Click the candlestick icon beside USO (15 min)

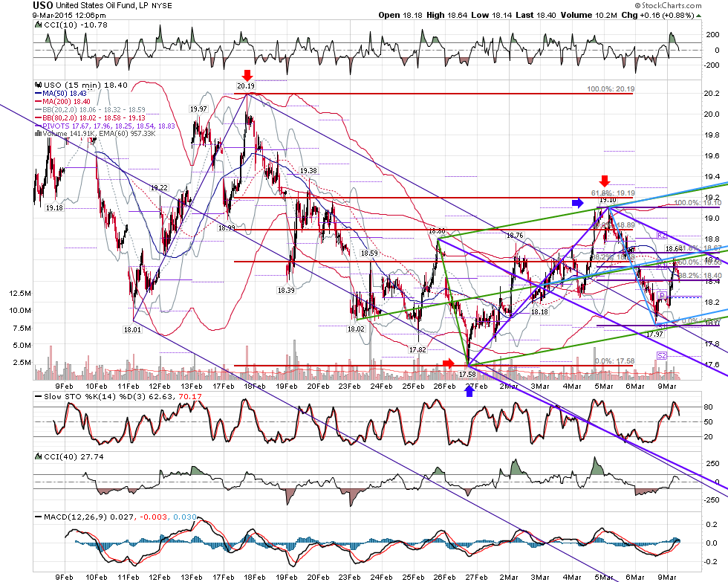click(x=39, y=85)
